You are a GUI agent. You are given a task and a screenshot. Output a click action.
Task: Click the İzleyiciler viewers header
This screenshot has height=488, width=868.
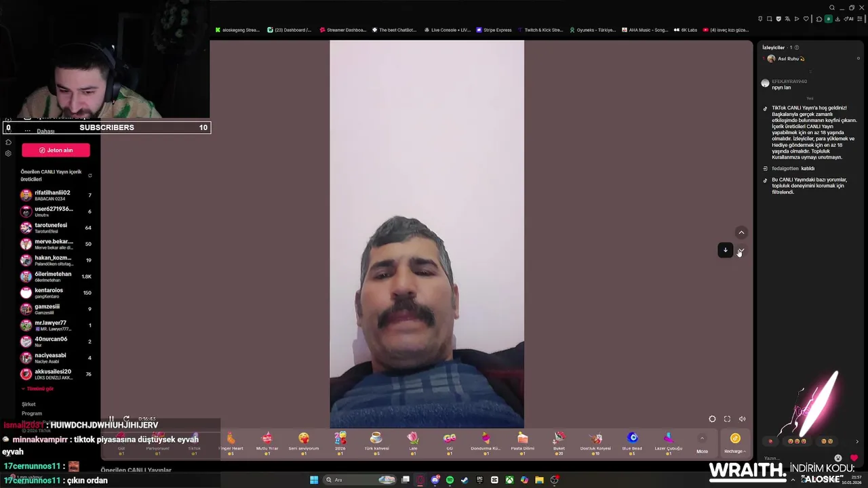(773, 47)
